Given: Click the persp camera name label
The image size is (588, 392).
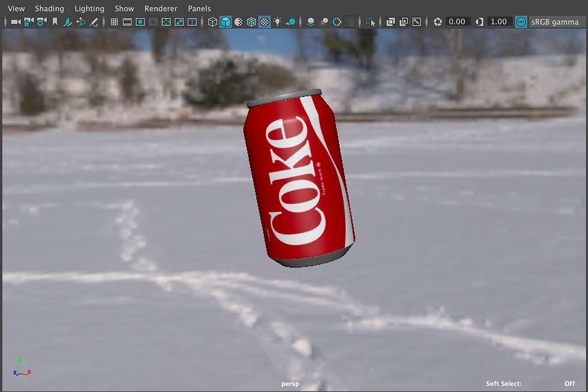Looking at the screenshot, I should point(290,384).
